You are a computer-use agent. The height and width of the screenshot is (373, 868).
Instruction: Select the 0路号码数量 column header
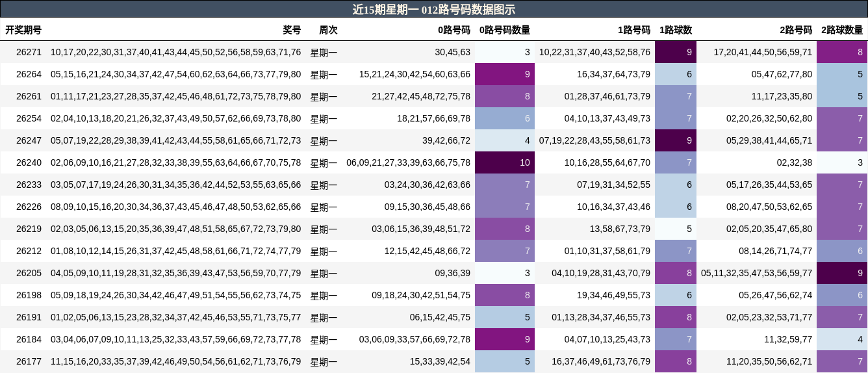pyautogui.click(x=505, y=30)
